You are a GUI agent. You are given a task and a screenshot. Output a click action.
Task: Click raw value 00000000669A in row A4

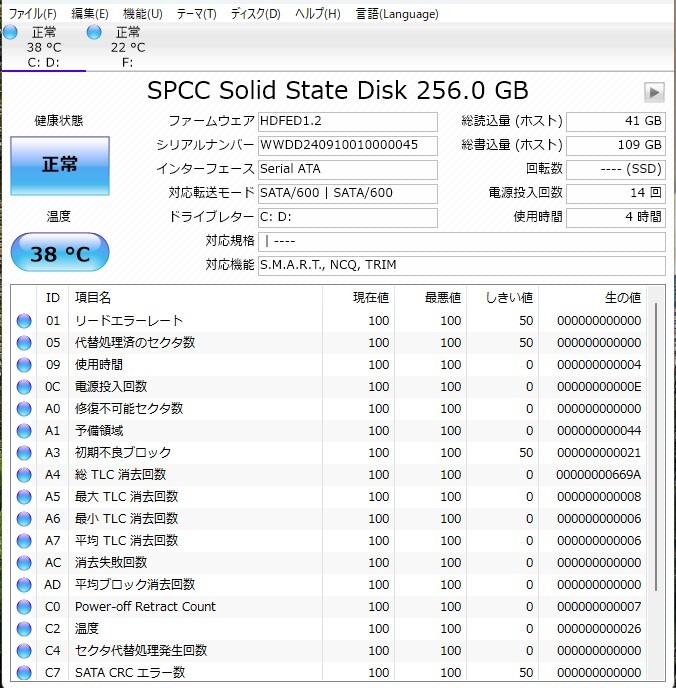[598, 475]
